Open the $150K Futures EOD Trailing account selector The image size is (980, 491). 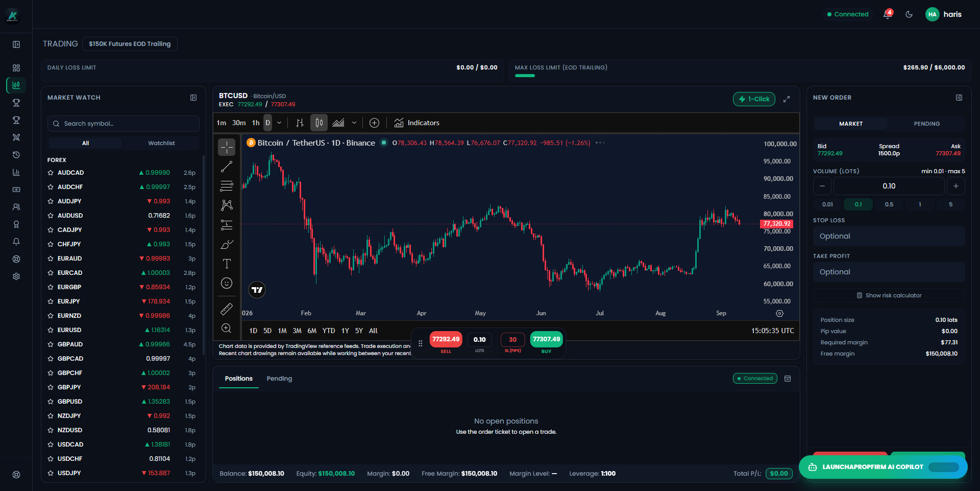(130, 44)
